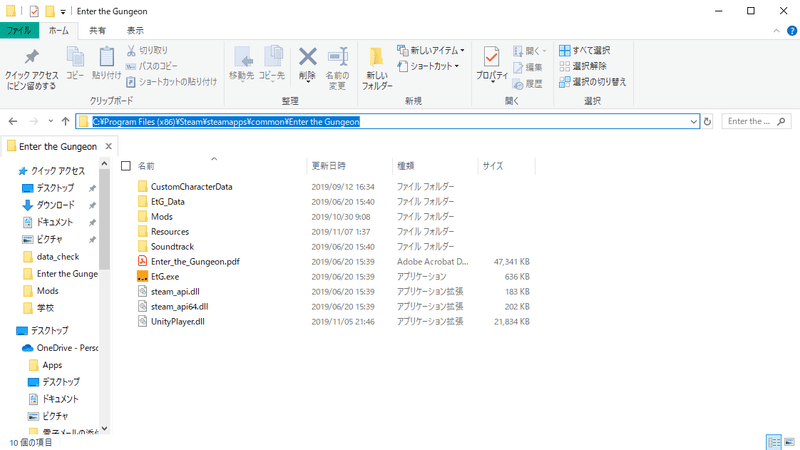
Task: Select Quick access (クイック アクセス) in sidebar
Action: (52, 171)
